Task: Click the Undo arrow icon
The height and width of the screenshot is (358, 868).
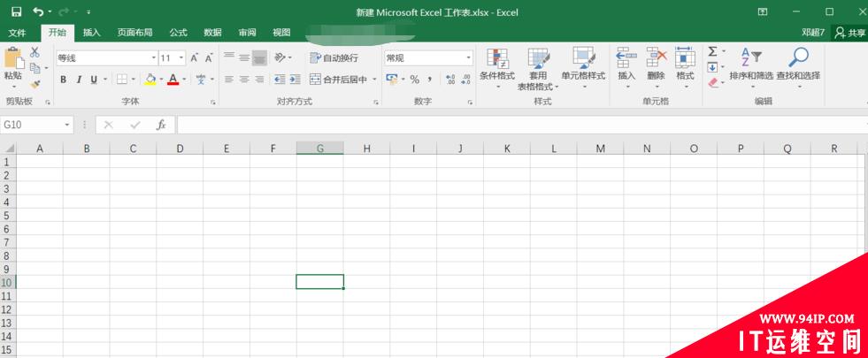Action: tap(38, 11)
